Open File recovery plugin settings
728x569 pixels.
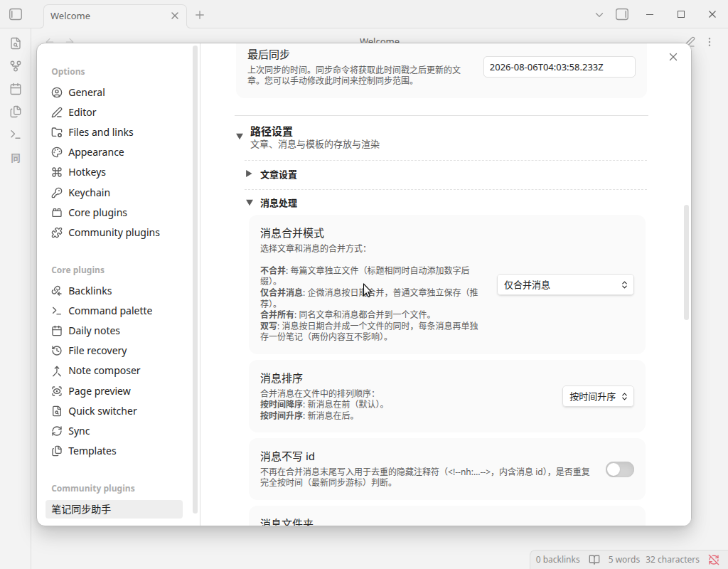(114, 351)
